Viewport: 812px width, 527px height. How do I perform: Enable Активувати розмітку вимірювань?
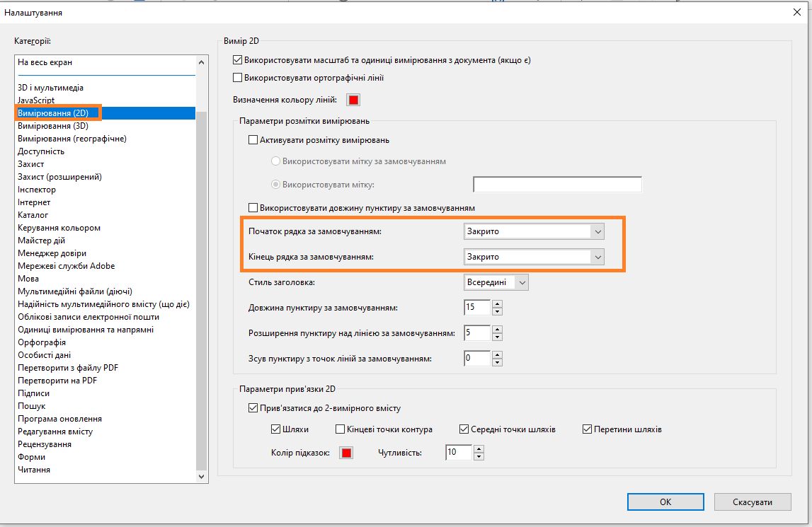tap(252, 140)
